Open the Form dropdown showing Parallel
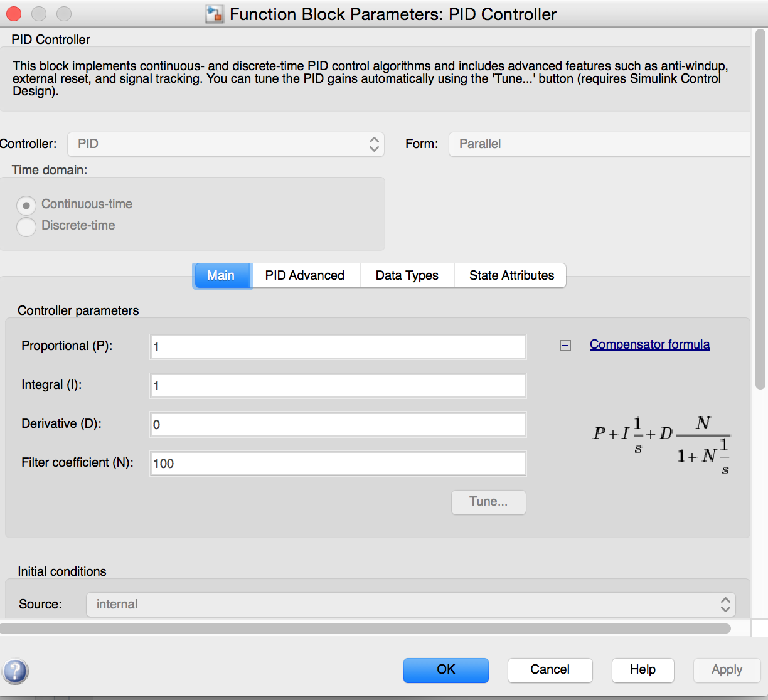This screenshot has height=700, width=768. 600,144
